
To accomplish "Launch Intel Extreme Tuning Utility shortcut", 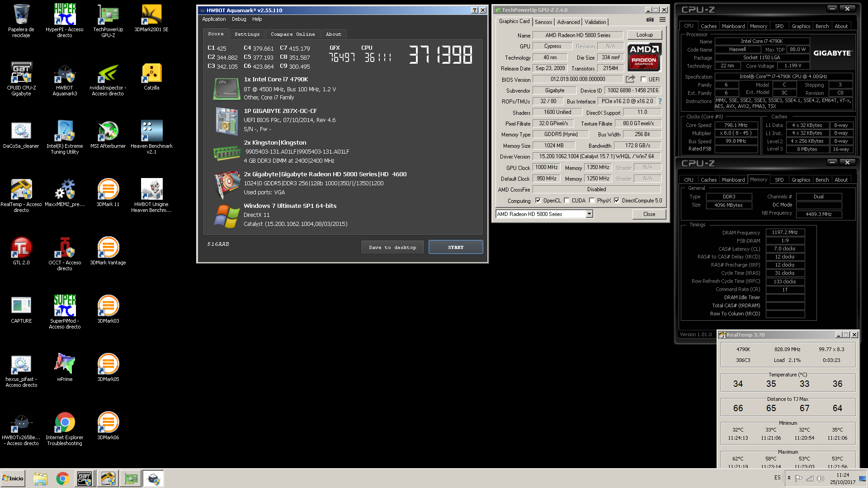I will click(65, 137).
